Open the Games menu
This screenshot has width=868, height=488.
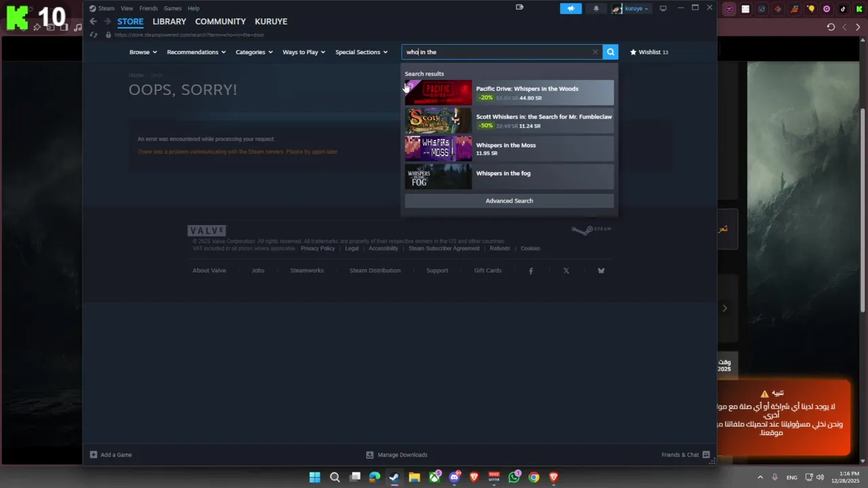click(173, 8)
